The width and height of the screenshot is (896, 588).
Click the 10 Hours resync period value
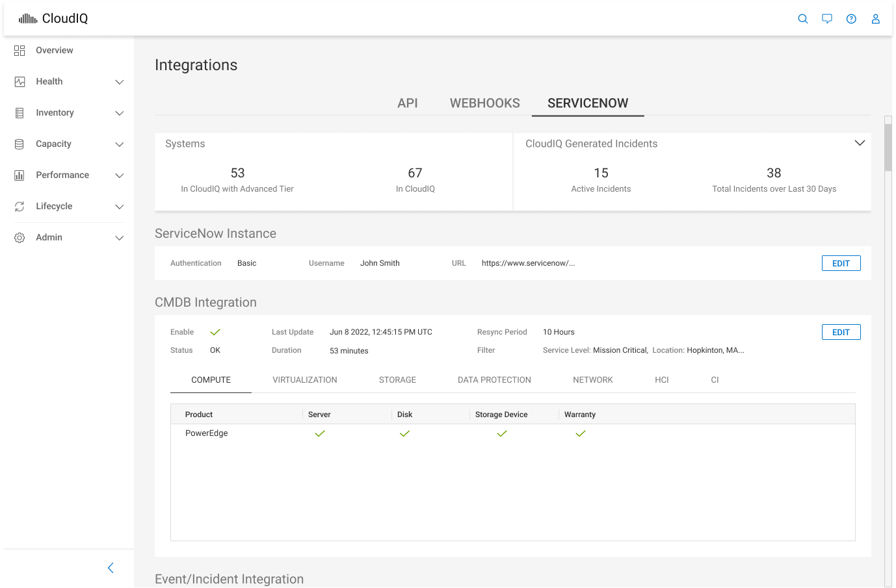click(x=559, y=332)
